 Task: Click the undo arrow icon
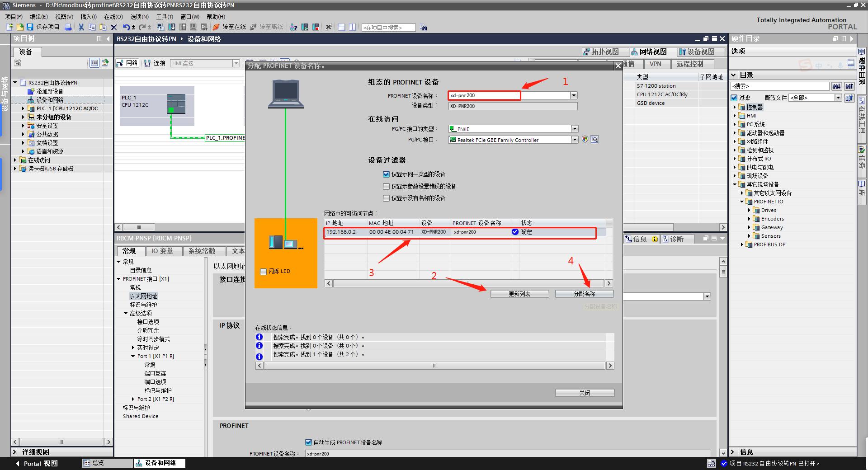click(126, 27)
